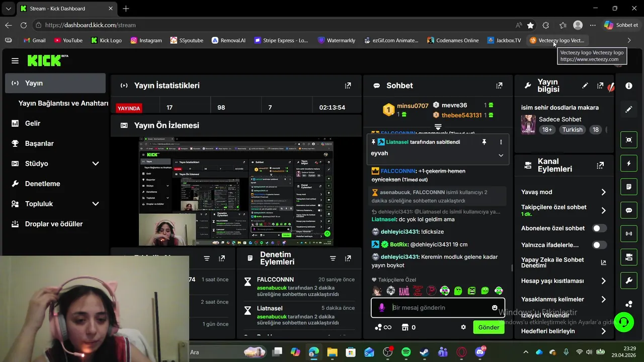Image resolution: width=644 pixels, height=362 pixels.
Task: Toggle Yalnızca ifadelerle switch
Action: tap(599, 245)
